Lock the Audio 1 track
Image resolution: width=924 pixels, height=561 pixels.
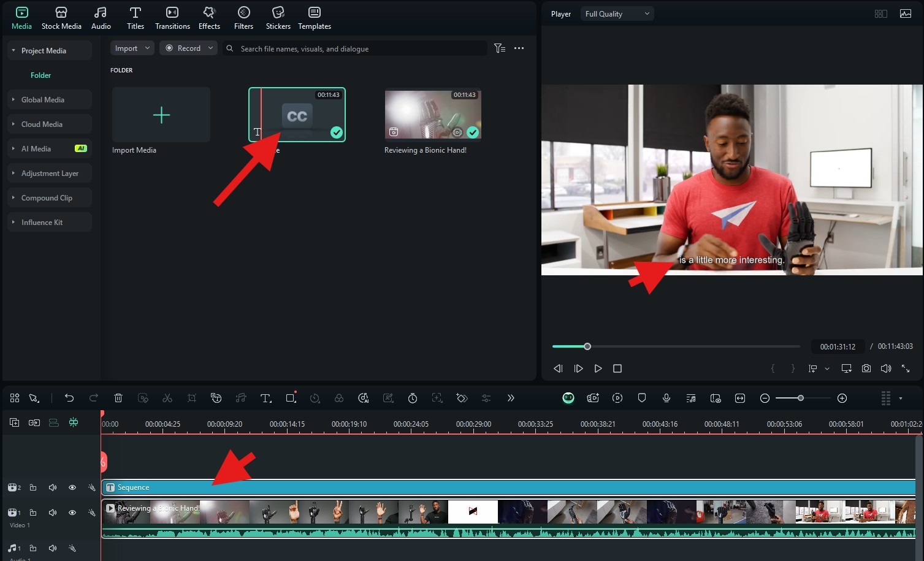pos(33,548)
